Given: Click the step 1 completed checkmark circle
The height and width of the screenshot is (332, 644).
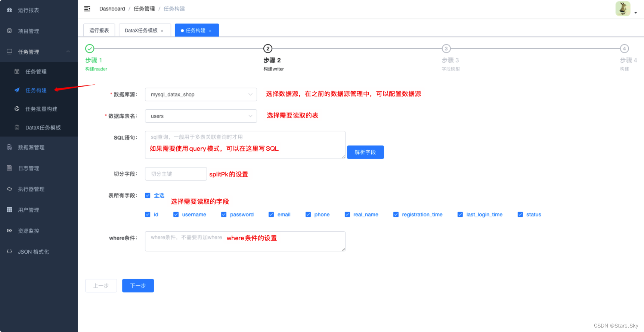Looking at the screenshot, I should [x=90, y=48].
